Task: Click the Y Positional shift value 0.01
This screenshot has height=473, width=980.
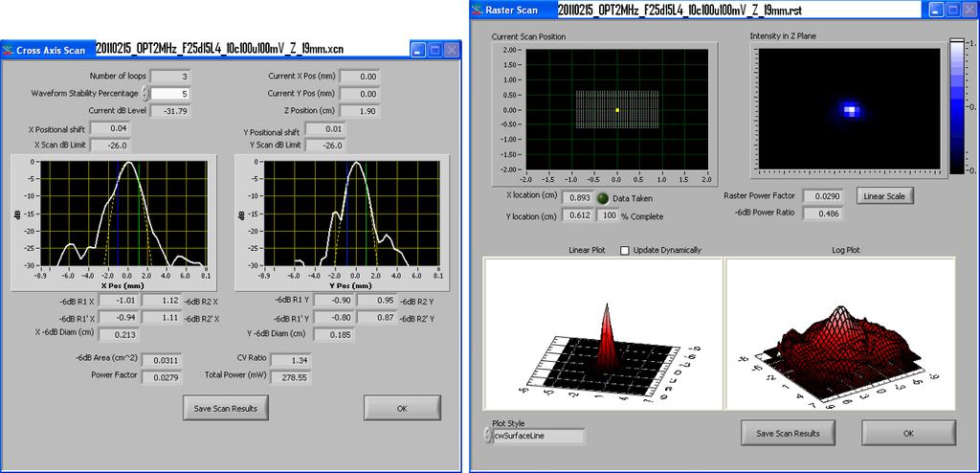Action: pyautogui.click(x=325, y=129)
